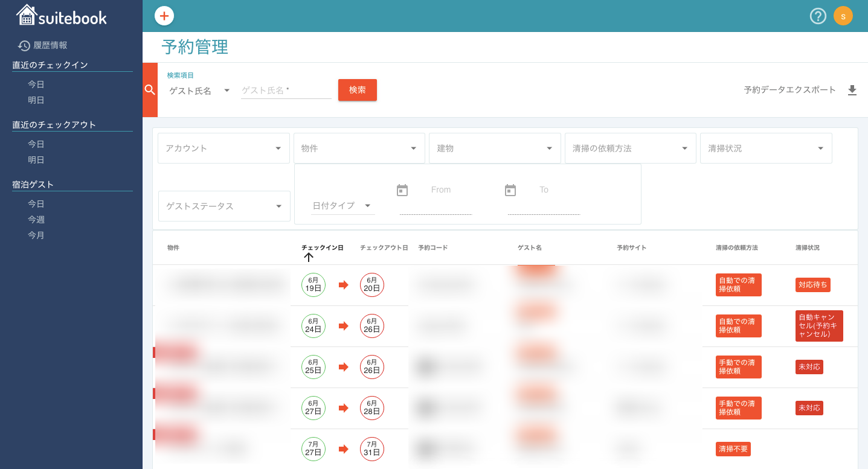Screen dimensions: 868x469
Task: Click the arrow icon in 7月27日 row
Action: coord(344,449)
